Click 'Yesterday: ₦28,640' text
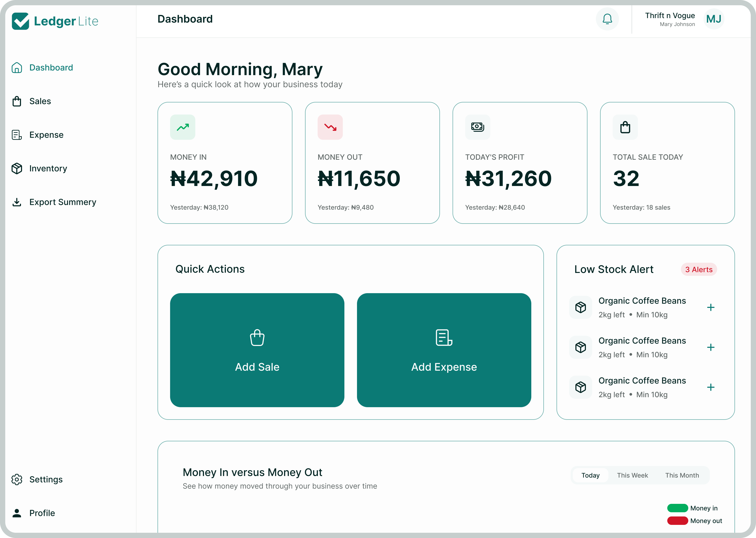 pyautogui.click(x=495, y=207)
